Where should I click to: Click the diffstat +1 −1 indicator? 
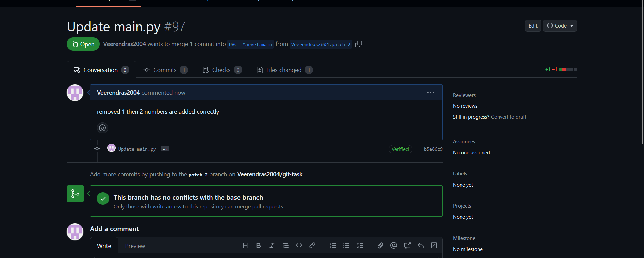tap(561, 69)
